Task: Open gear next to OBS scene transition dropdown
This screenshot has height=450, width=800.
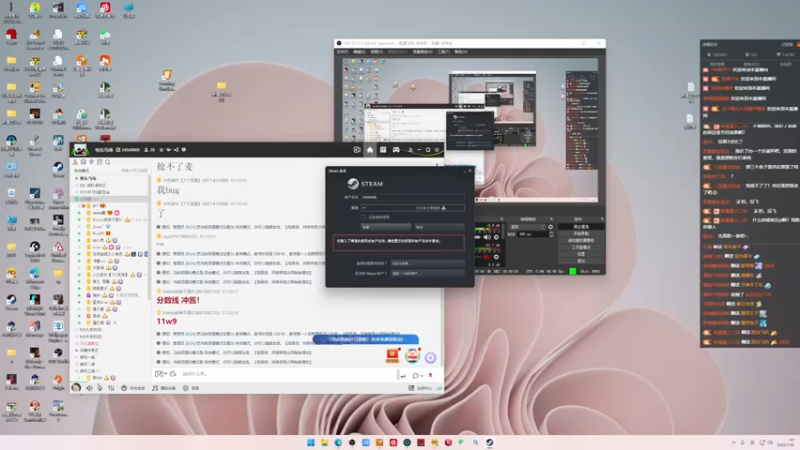Action: pyautogui.click(x=551, y=227)
